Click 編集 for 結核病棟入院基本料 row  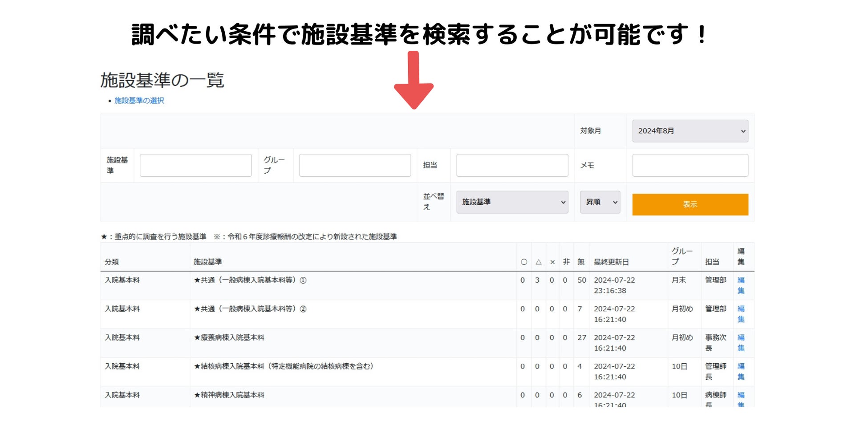click(x=741, y=371)
